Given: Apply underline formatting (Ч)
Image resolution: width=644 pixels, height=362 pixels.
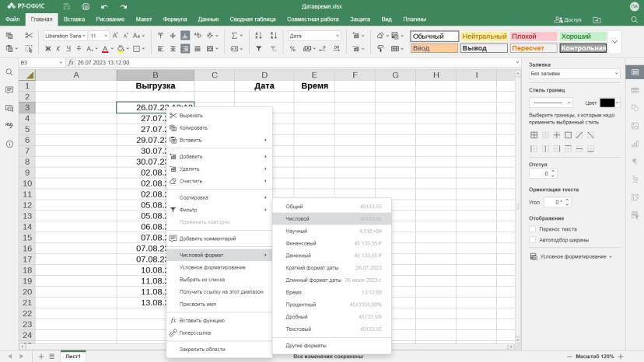Looking at the screenshot, I should point(68,48).
